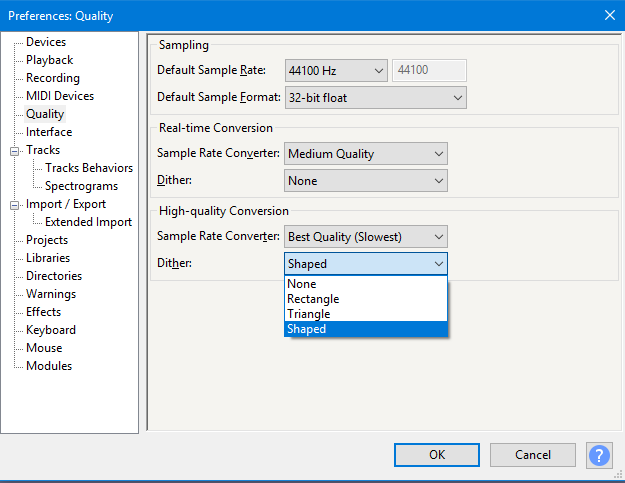
Task: Select Shaped in the dither list
Action: 306,329
